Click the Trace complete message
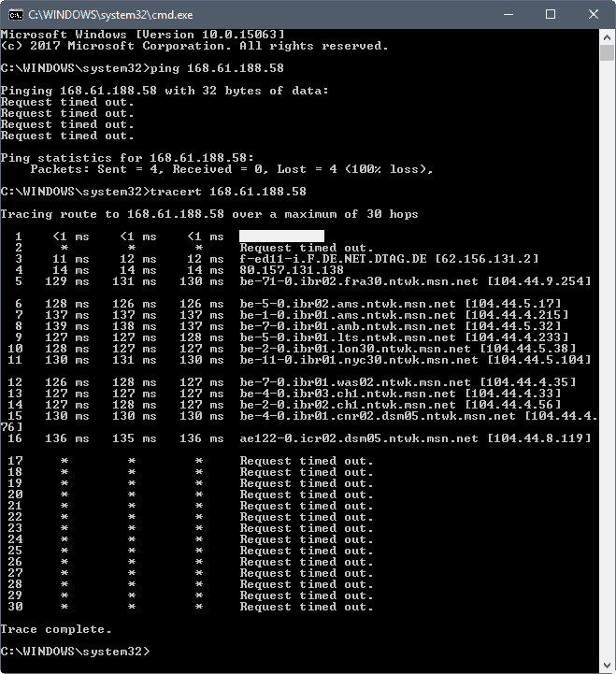616x674 pixels. click(x=56, y=629)
